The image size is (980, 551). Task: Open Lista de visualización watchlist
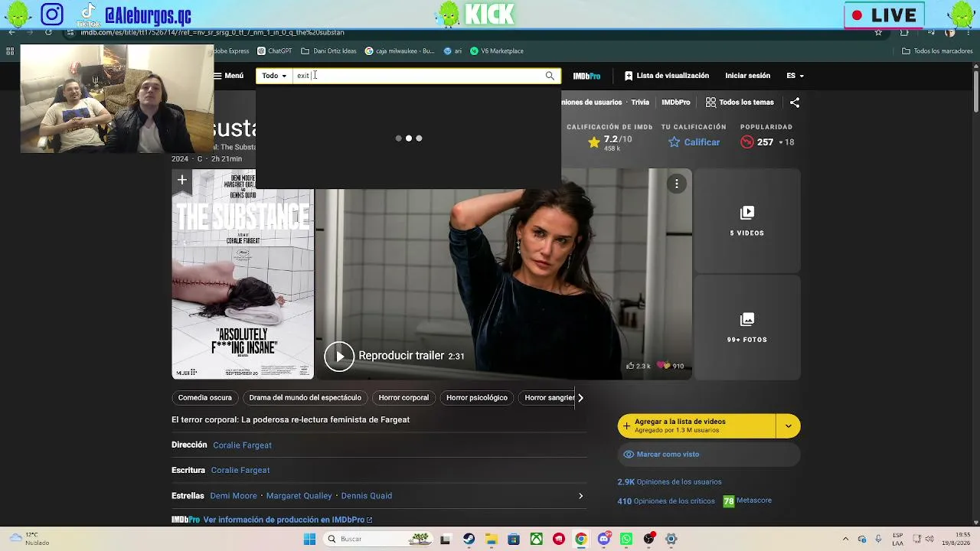pos(667,76)
